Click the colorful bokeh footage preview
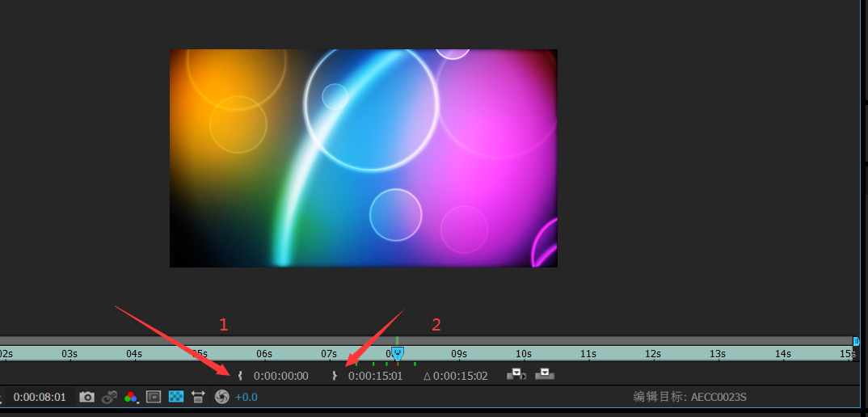 click(363, 158)
